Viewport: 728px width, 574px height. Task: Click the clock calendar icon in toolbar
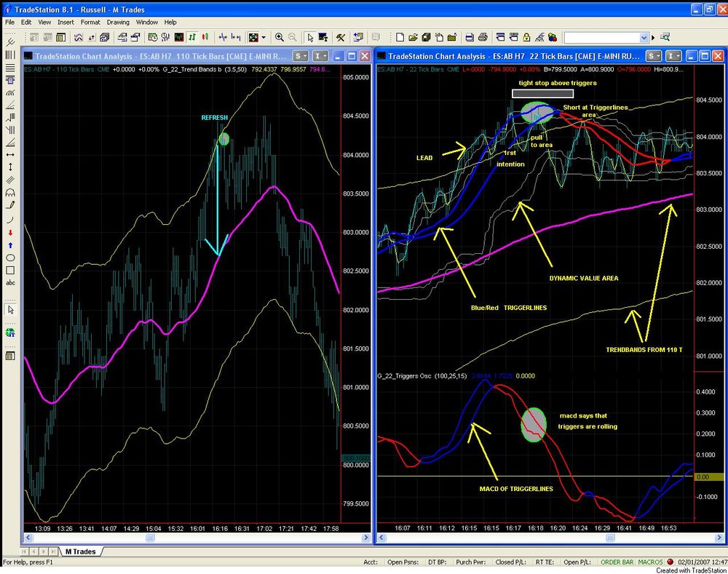pyautogui.click(x=152, y=38)
